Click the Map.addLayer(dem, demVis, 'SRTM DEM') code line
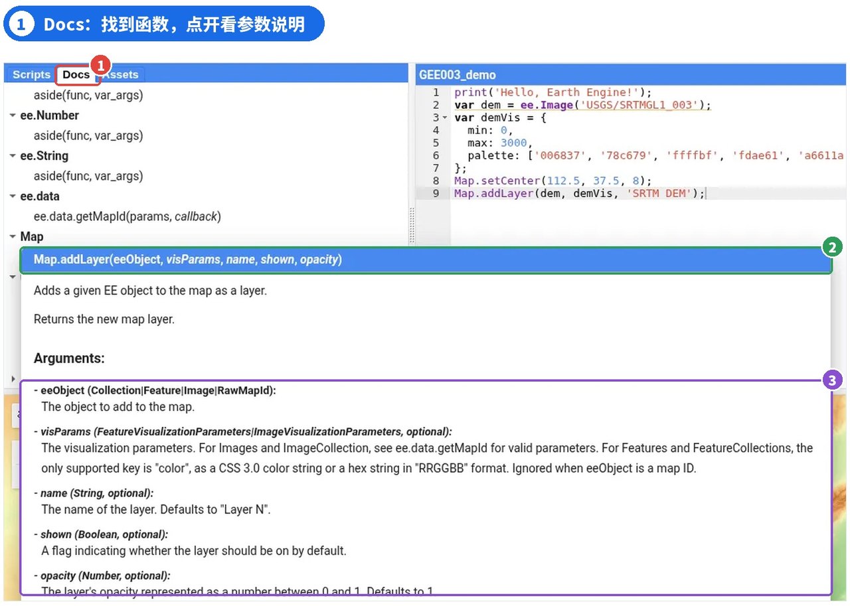This screenshot has width=850, height=616. click(579, 193)
